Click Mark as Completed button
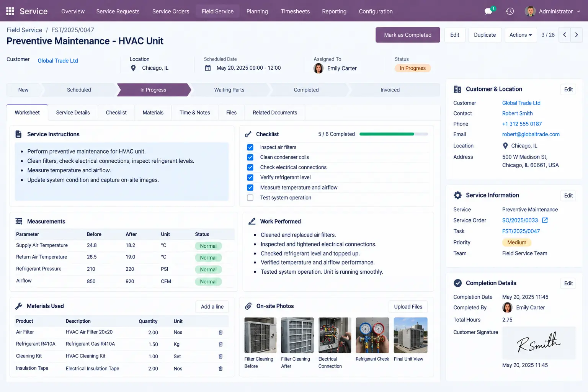 (x=408, y=35)
